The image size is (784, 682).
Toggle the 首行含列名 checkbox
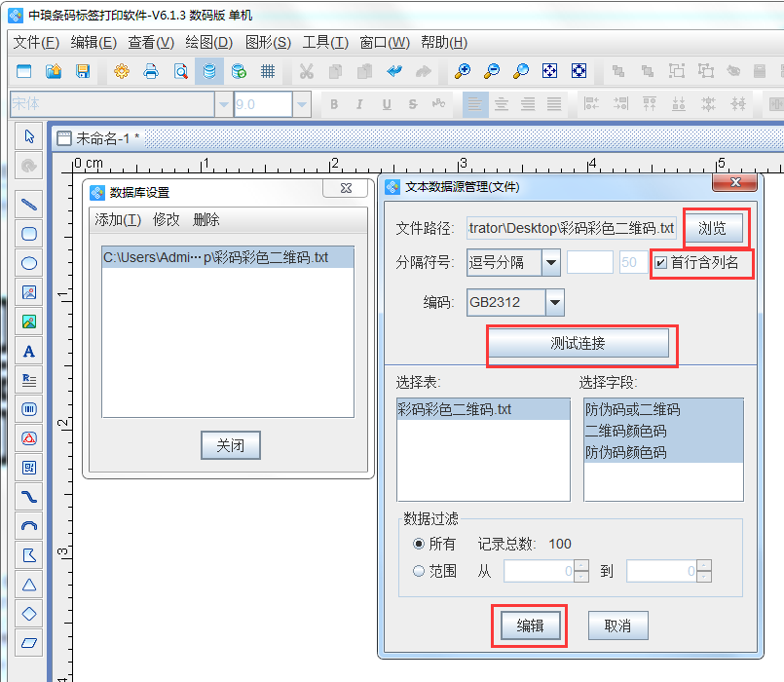661,262
